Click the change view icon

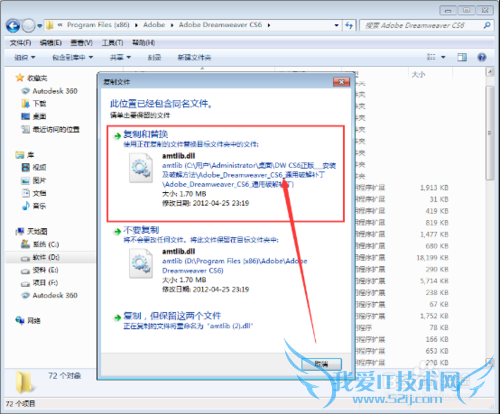tap(431, 57)
